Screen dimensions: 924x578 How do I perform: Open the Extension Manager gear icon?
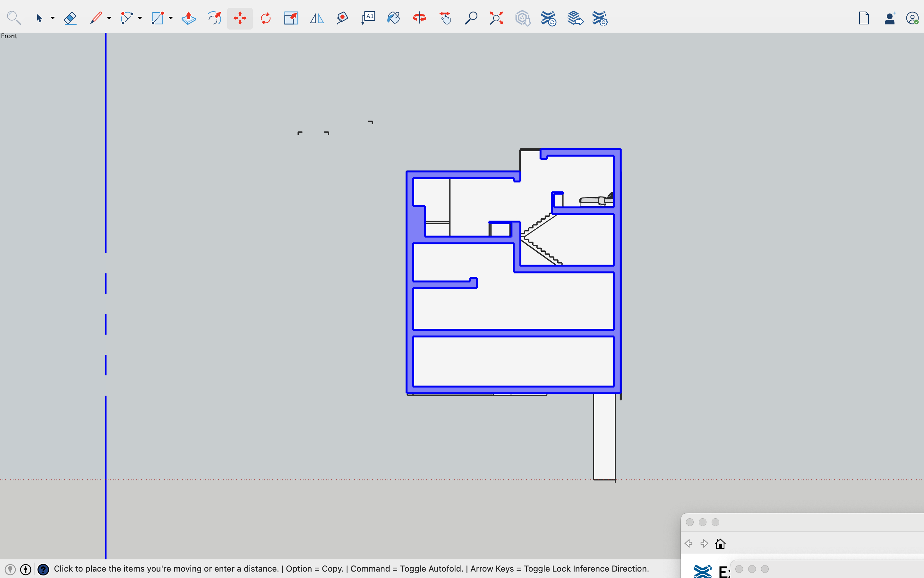[600, 18]
